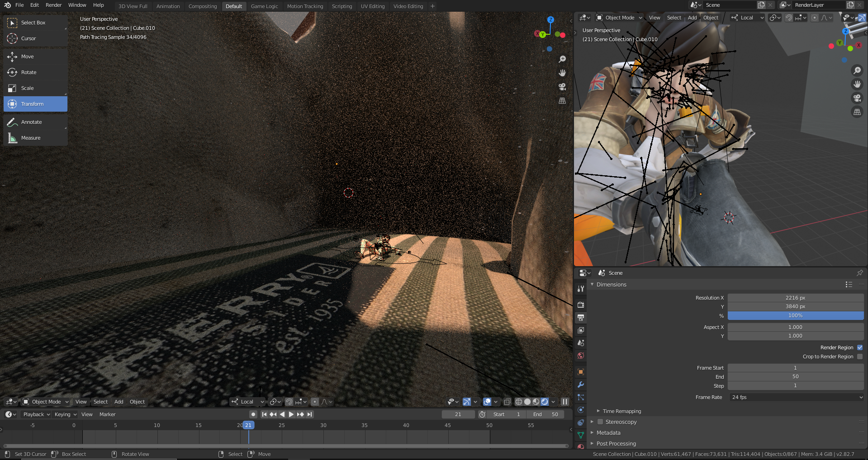
Task: Open the Playback dropdown in timeline
Action: coord(37,414)
